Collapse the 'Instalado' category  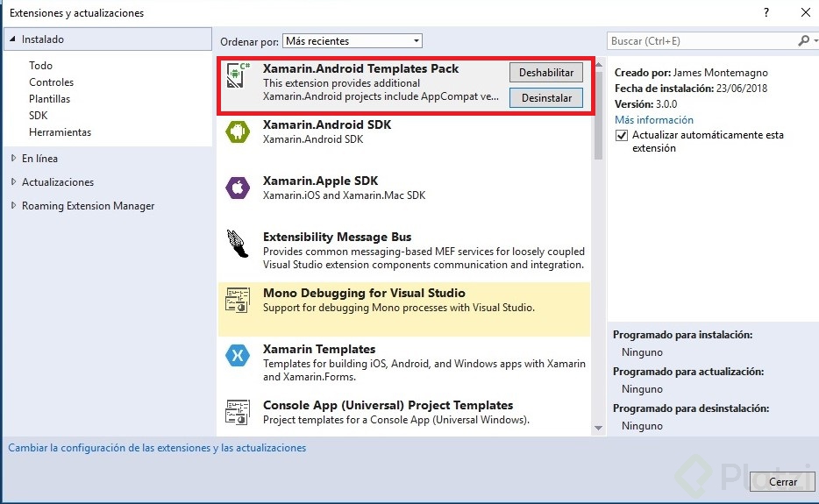point(12,39)
